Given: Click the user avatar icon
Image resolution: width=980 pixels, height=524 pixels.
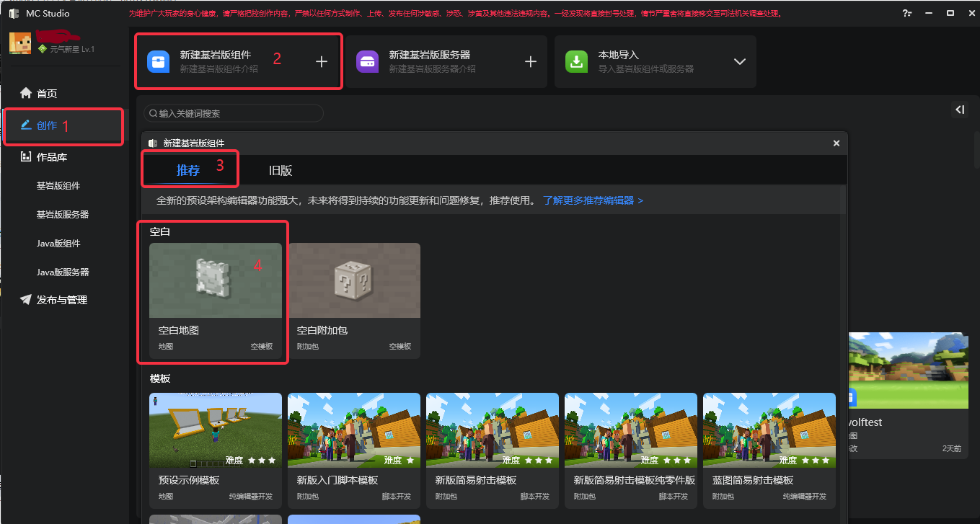Looking at the screenshot, I should coord(20,43).
